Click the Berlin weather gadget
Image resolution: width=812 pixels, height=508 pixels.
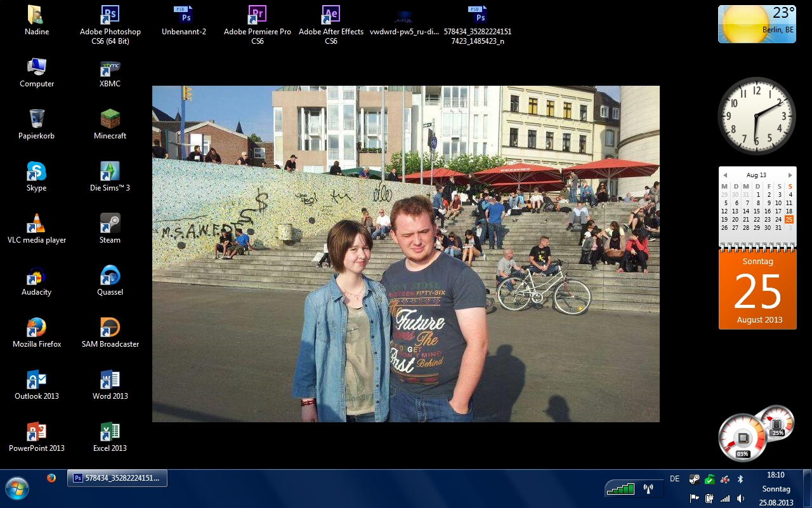coord(756,24)
